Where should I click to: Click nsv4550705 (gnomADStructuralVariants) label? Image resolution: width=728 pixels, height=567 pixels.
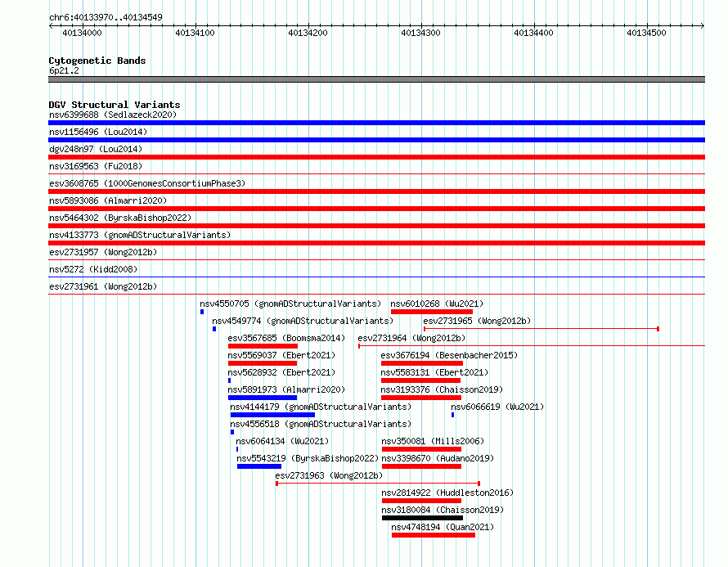tap(290, 304)
